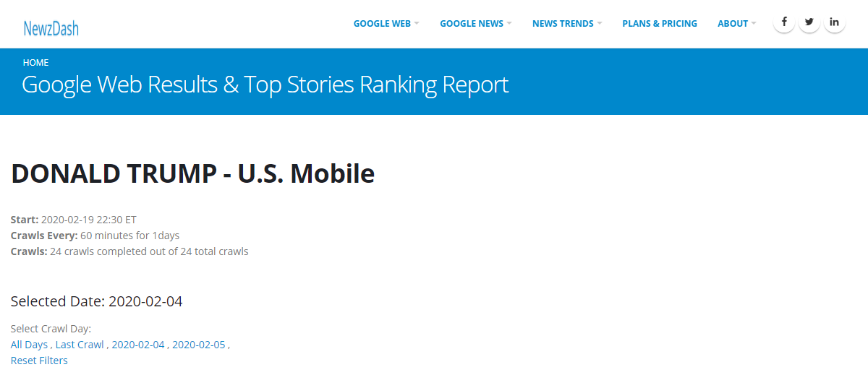This screenshot has height=388, width=868.
Task: Choose crawl day 2020-02-05
Action: click(199, 345)
